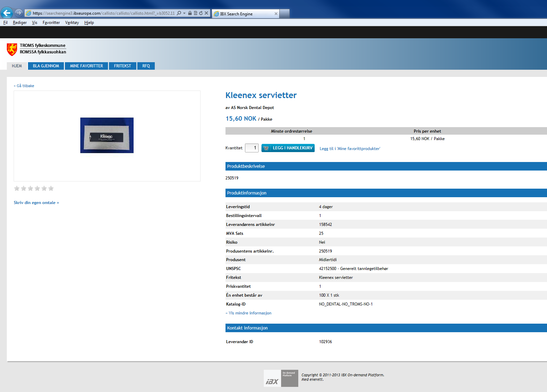
Task: Click the Leveringstid value 4 dager
Action: pos(326,207)
